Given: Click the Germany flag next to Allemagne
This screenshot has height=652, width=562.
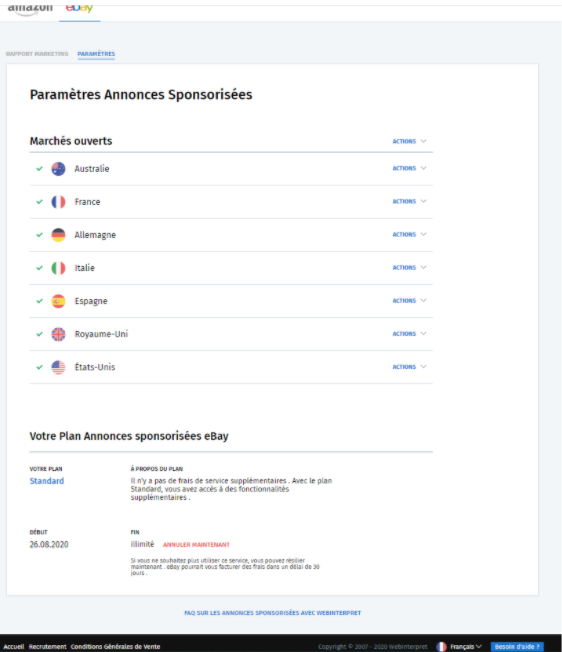Looking at the screenshot, I should coord(58,235).
